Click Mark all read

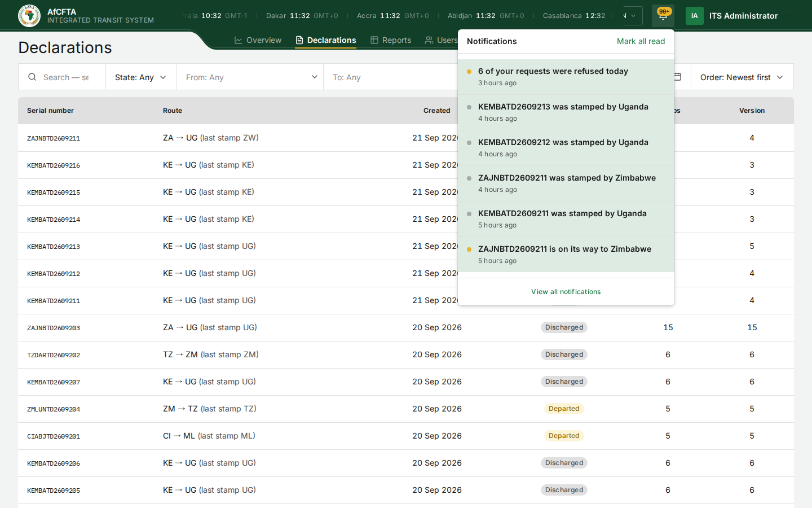[641, 41]
